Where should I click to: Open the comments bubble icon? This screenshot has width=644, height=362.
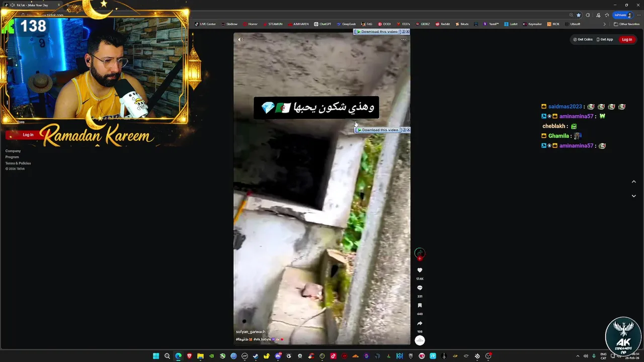tap(420, 288)
